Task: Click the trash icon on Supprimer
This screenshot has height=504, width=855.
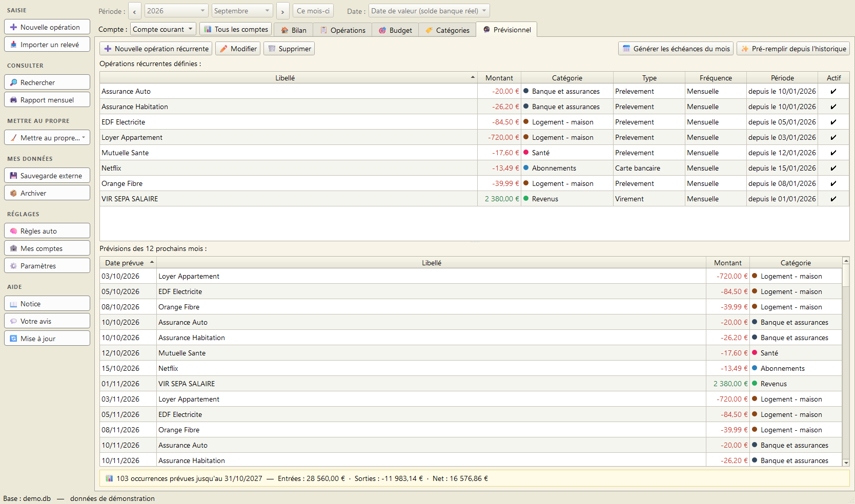Action: tap(272, 49)
